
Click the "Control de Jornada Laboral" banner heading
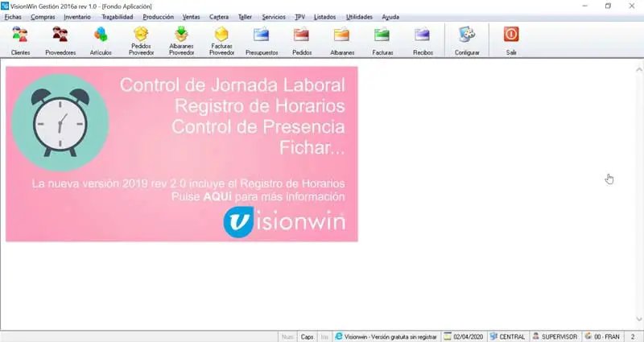[x=233, y=85]
